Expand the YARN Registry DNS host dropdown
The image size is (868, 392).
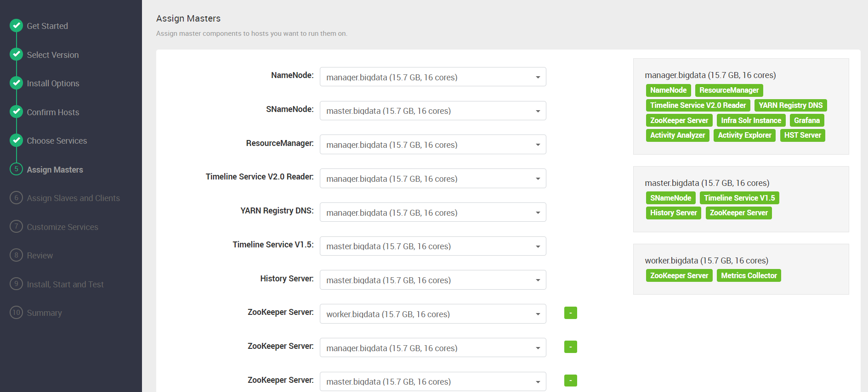(x=433, y=212)
